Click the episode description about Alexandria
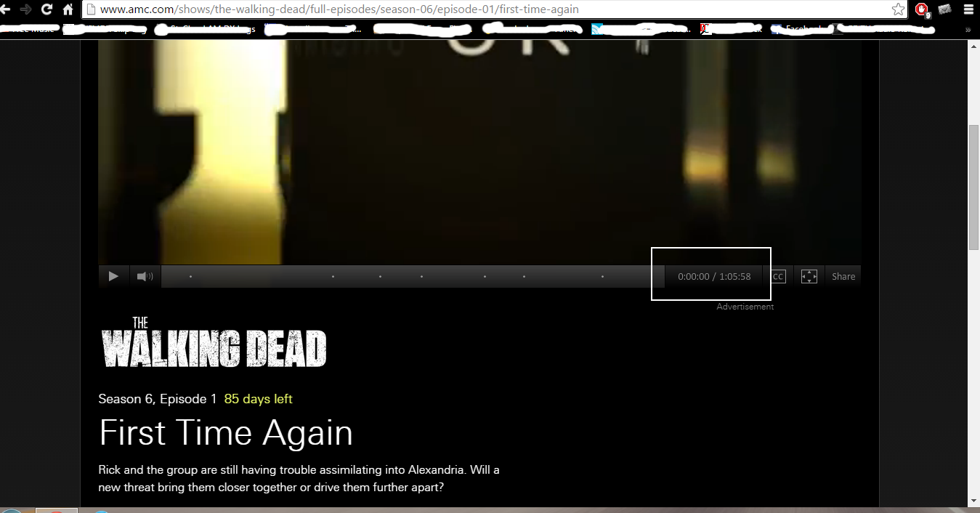This screenshot has height=513, width=980. point(299,478)
